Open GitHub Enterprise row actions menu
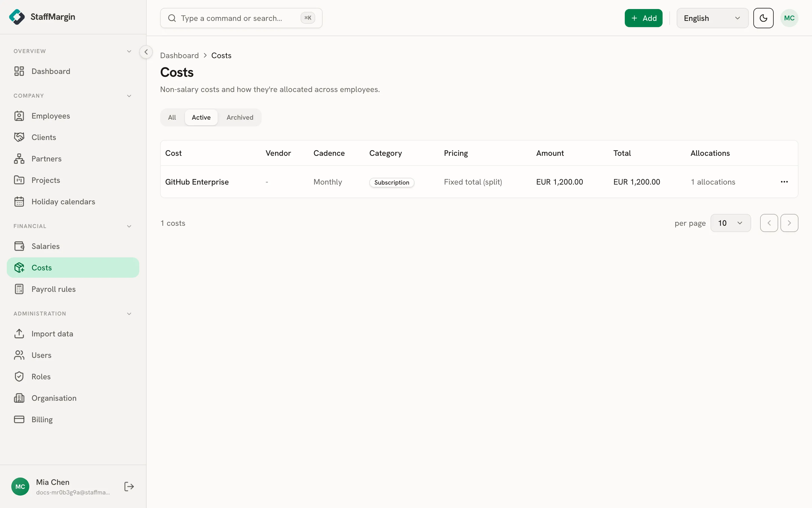Viewport: 812px width, 508px height. click(784, 182)
